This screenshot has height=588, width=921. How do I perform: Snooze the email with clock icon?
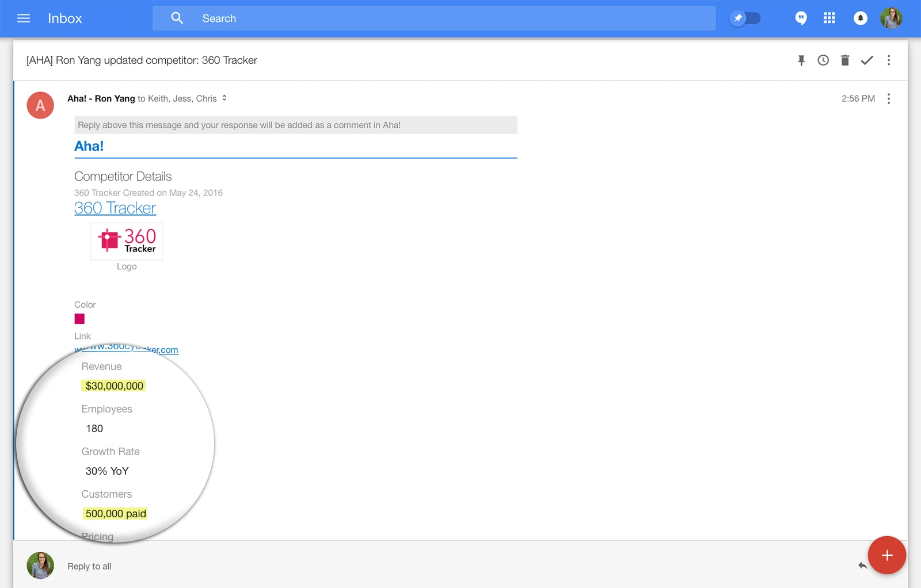click(823, 60)
